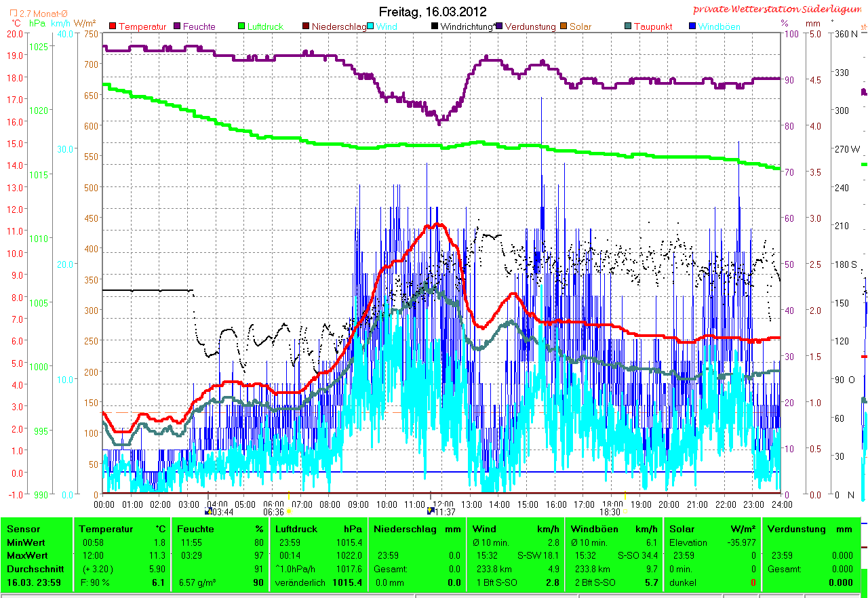The height and width of the screenshot is (598, 868).
Task: Click the 12:00 label on time axis
Action: pos(443,504)
